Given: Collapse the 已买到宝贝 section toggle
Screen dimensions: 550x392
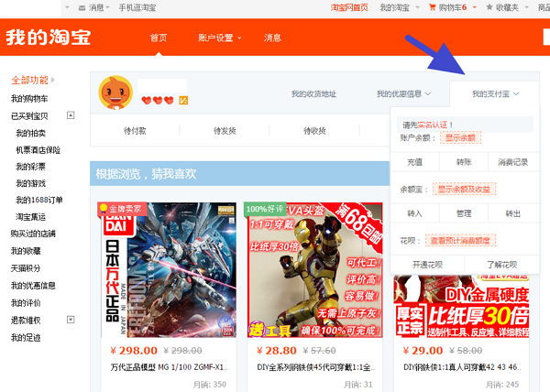Looking at the screenshot, I should click(71, 115).
